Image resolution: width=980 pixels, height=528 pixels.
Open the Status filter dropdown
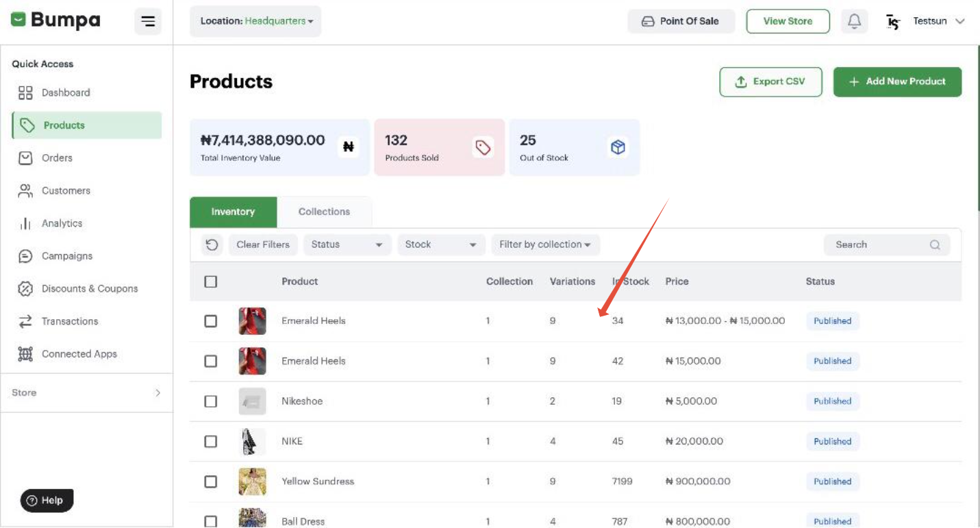coord(347,244)
